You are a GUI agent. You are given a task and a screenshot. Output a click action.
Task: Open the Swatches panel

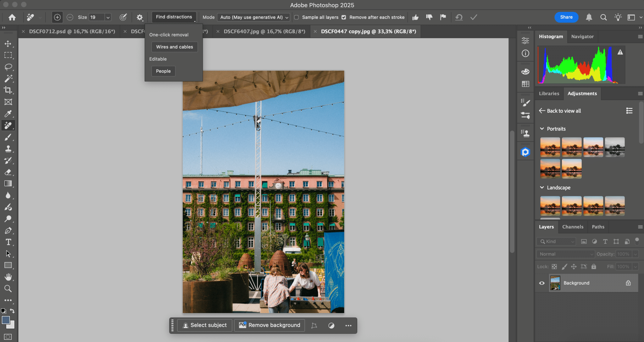click(525, 84)
